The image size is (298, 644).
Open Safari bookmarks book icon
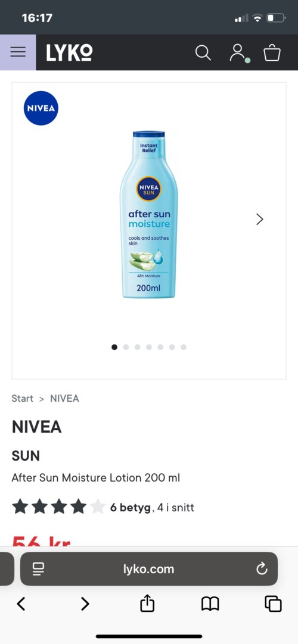point(210,604)
